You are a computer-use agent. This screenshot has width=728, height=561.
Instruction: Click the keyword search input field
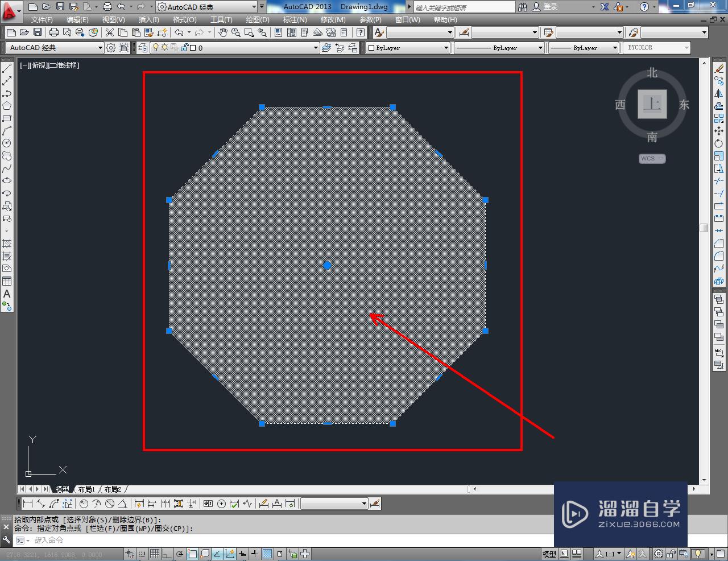tap(464, 7)
